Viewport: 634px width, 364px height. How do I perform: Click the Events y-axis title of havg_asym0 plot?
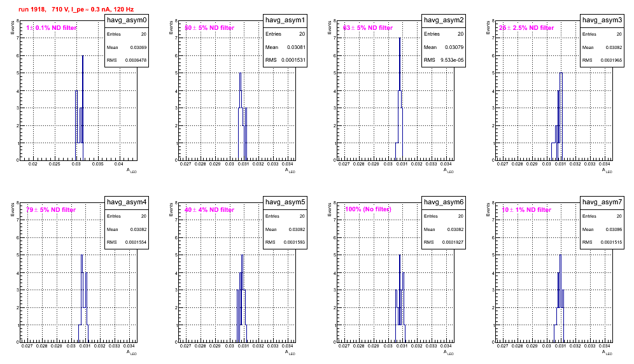pos(12,27)
